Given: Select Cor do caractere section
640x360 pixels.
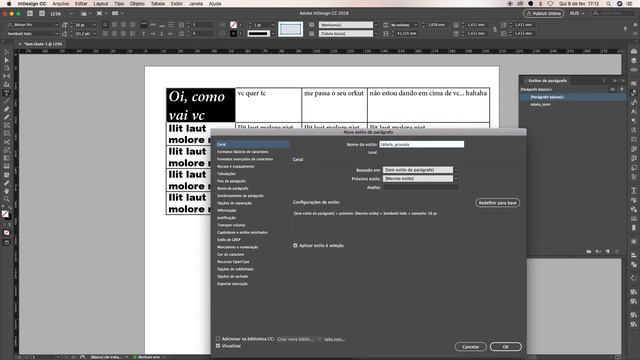Looking at the screenshot, I should 231,254.
